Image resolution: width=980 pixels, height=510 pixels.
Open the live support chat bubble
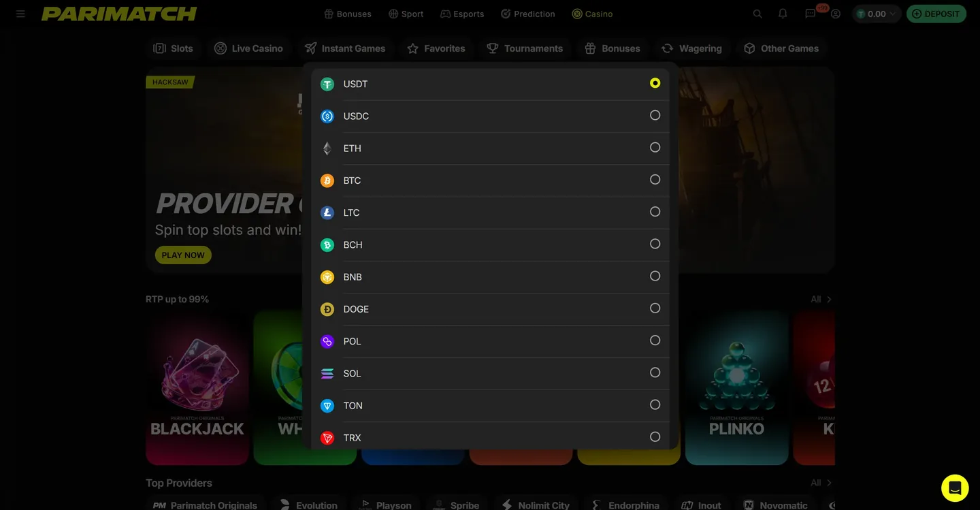coord(955,488)
